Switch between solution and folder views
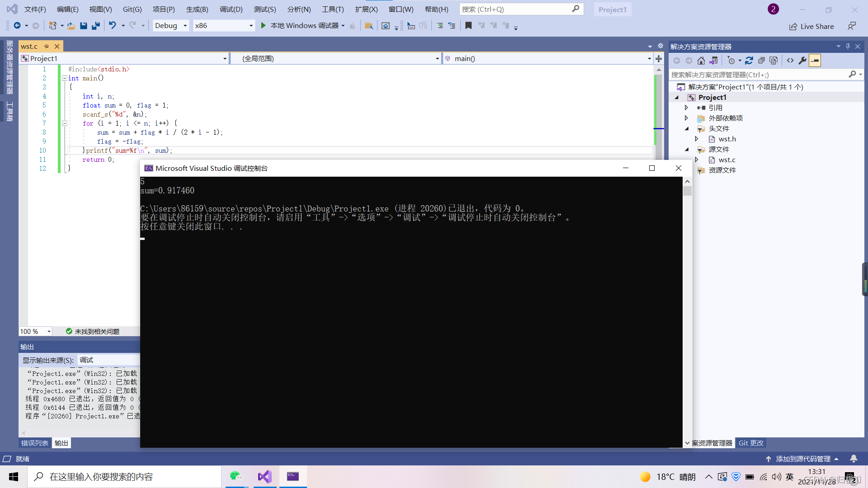The width and height of the screenshot is (868, 488). tap(713, 61)
